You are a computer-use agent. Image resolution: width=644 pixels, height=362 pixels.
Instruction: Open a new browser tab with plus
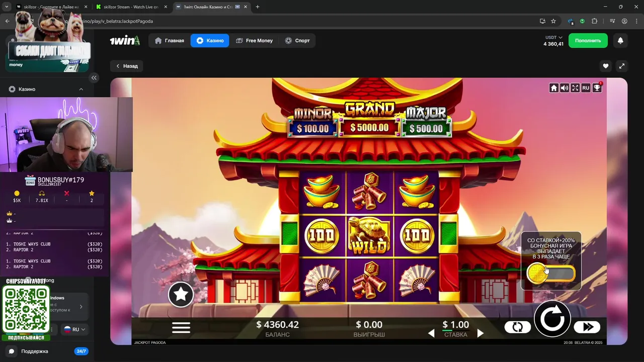point(258,7)
